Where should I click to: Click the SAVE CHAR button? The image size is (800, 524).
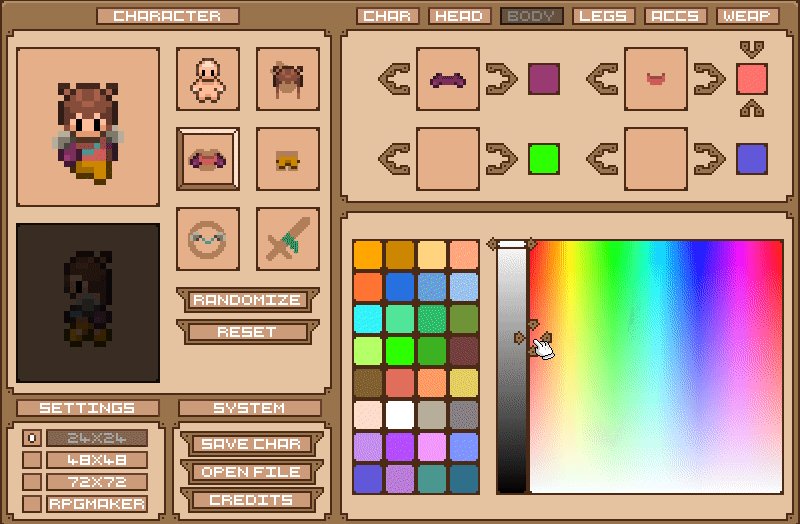251,444
